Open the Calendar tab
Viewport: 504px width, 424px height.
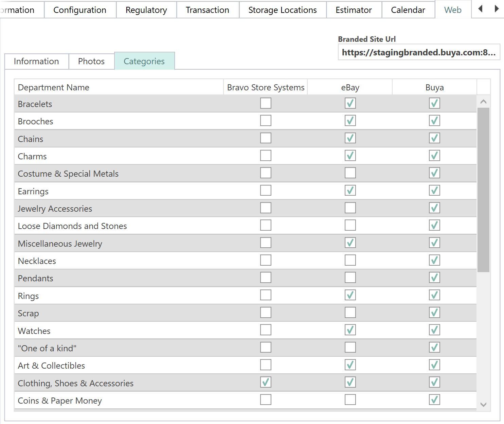(408, 10)
